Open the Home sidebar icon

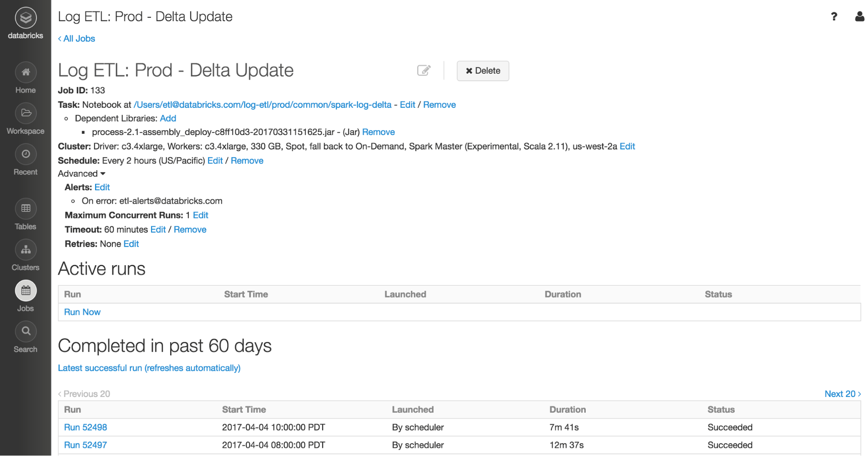point(26,73)
